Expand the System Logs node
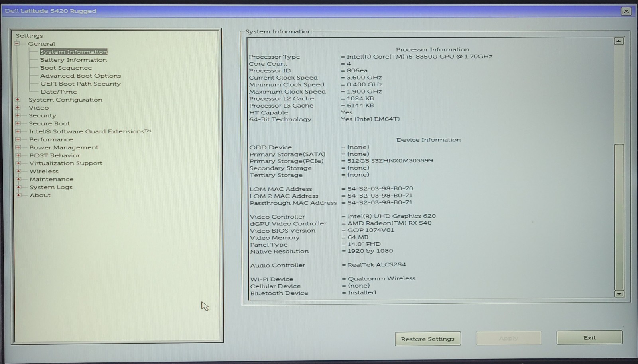The width and height of the screenshot is (638, 364). [18, 187]
